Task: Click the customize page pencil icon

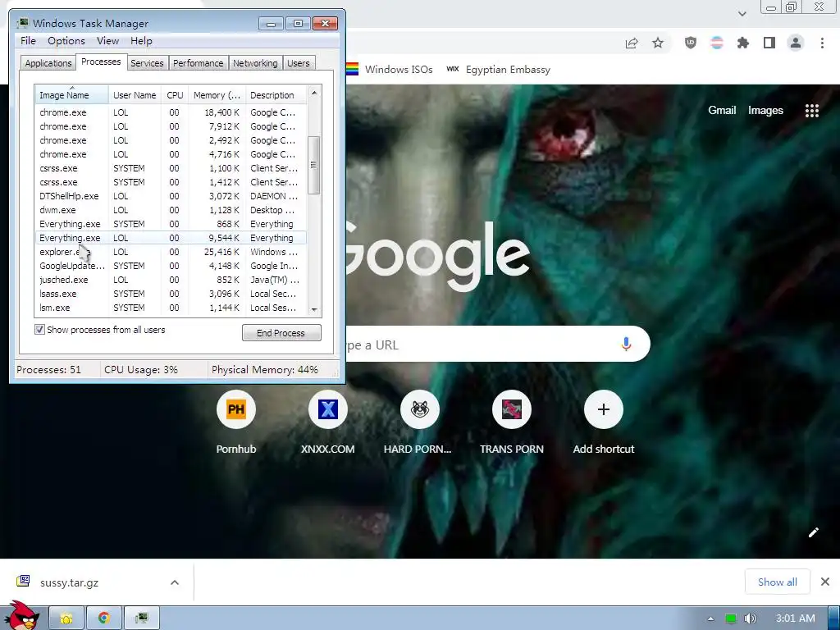Action: tap(813, 532)
